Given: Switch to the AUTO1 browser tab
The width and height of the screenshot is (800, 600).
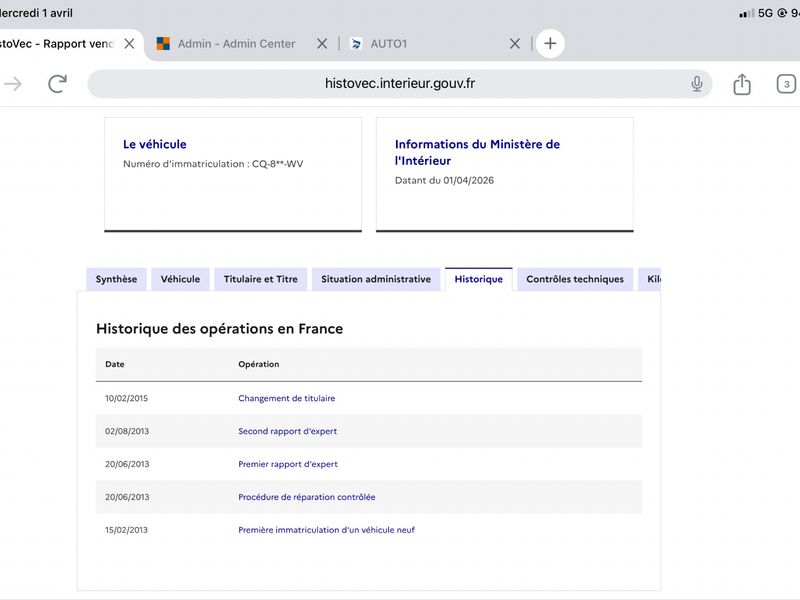Looking at the screenshot, I should (x=388, y=44).
